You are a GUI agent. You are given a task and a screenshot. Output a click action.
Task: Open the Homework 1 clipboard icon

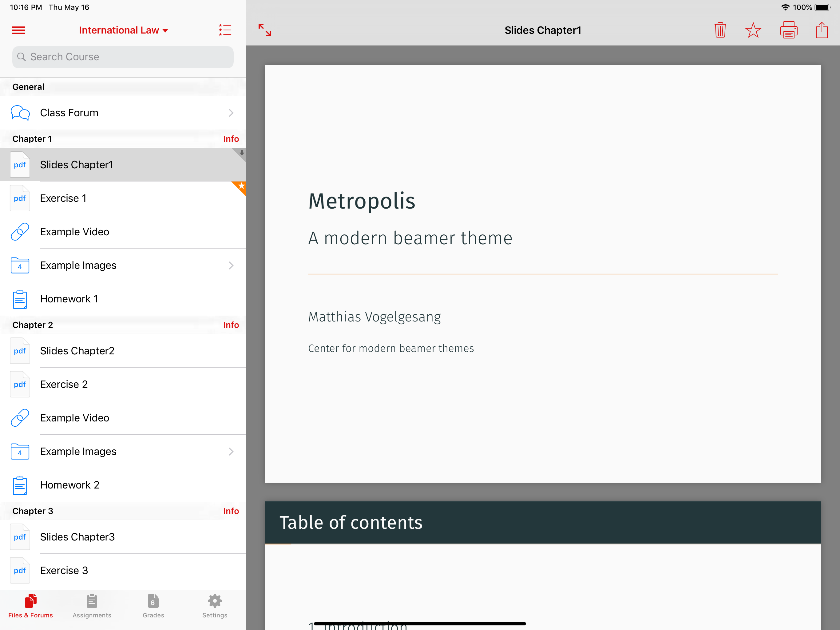pos(20,299)
